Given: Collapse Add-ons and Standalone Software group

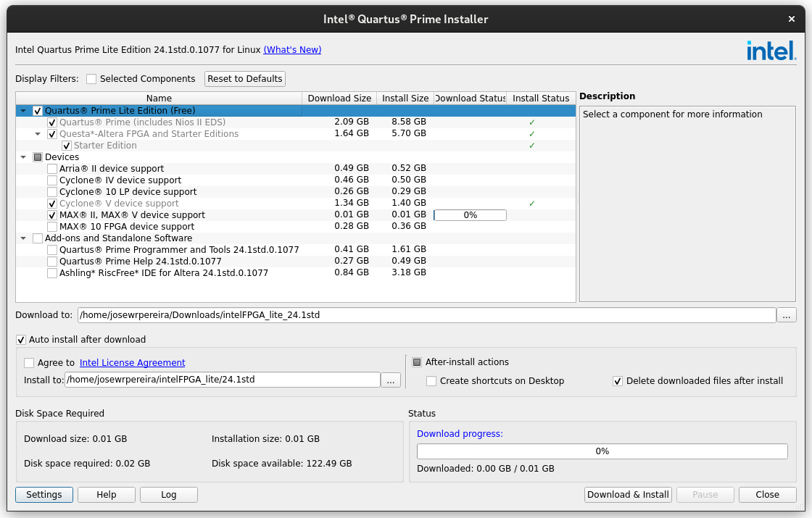Looking at the screenshot, I should coord(23,238).
